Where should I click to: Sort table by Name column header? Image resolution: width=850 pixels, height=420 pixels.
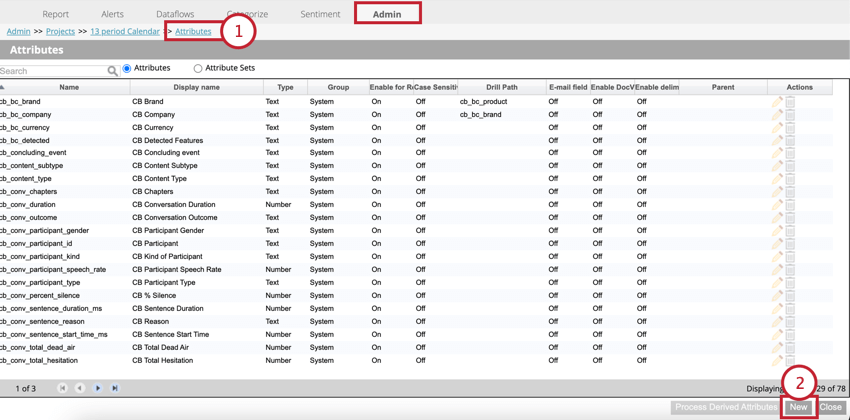[68, 88]
